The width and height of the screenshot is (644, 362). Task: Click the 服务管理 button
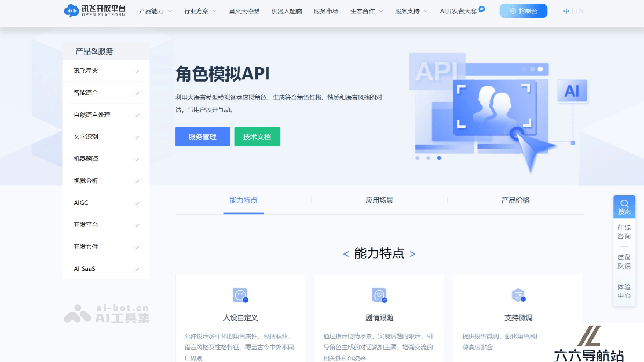coord(202,137)
